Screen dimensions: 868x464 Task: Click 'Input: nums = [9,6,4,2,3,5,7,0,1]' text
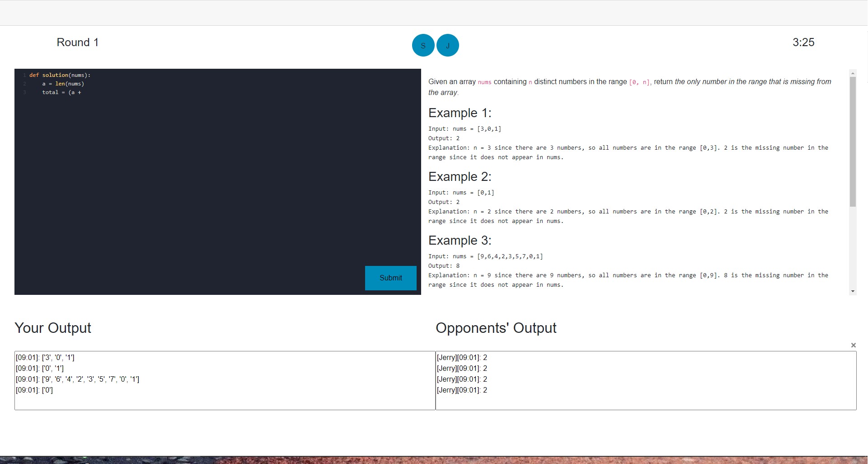coord(485,256)
